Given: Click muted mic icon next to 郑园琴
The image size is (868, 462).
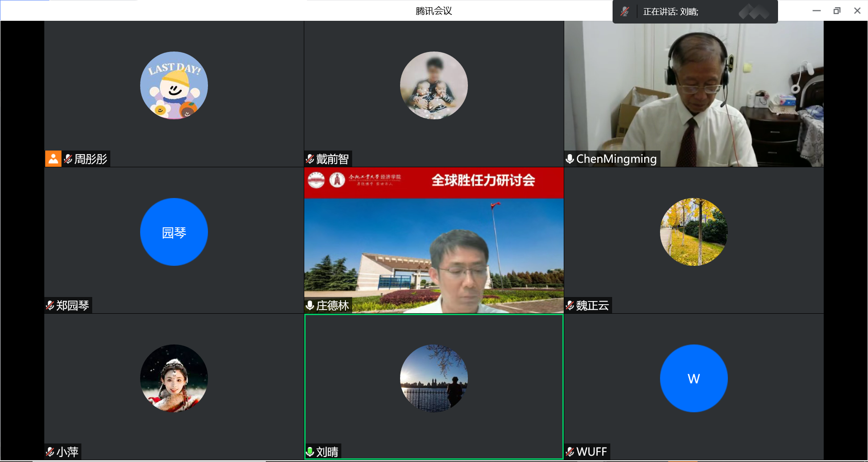Looking at the screenshot, I should pos(50,306).
